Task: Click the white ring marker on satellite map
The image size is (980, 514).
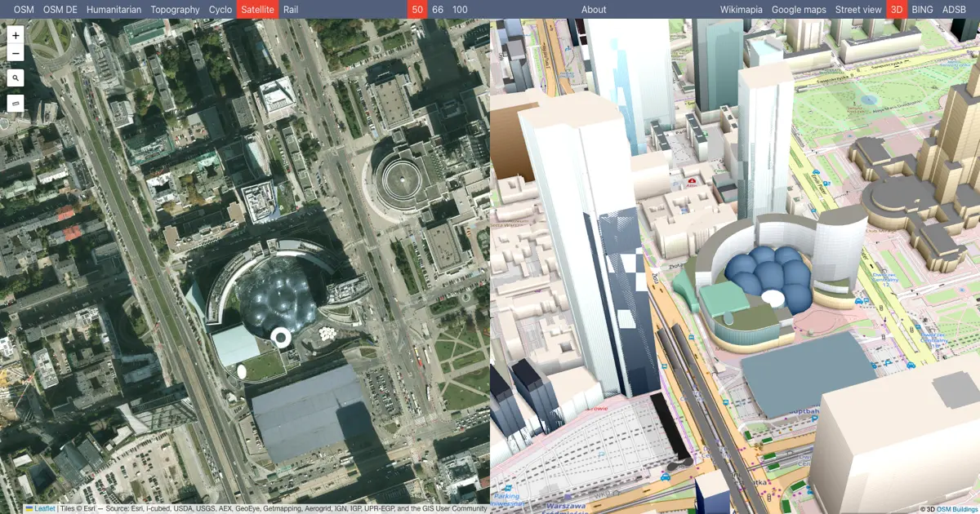Action: [x=281, y=337]
